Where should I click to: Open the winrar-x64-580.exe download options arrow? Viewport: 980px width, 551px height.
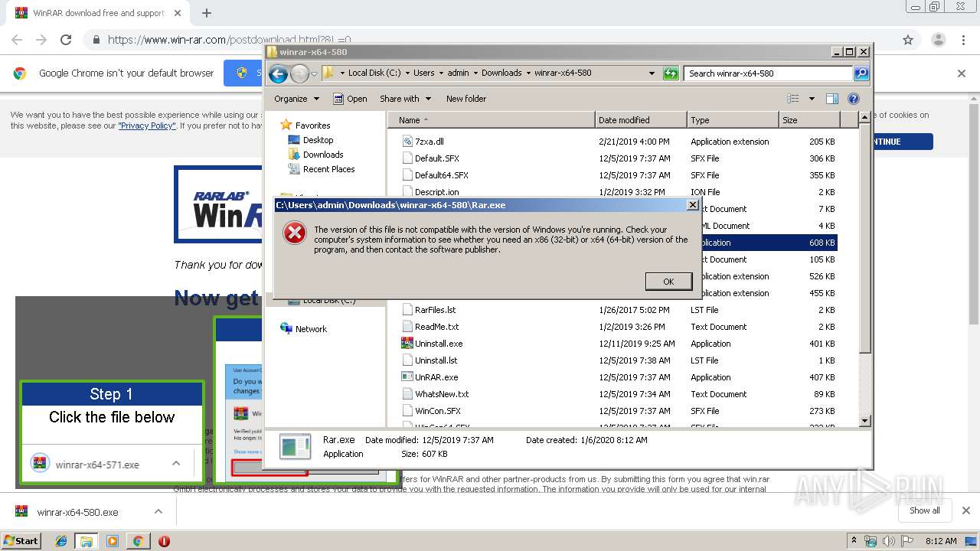click(x=158, y=512)
